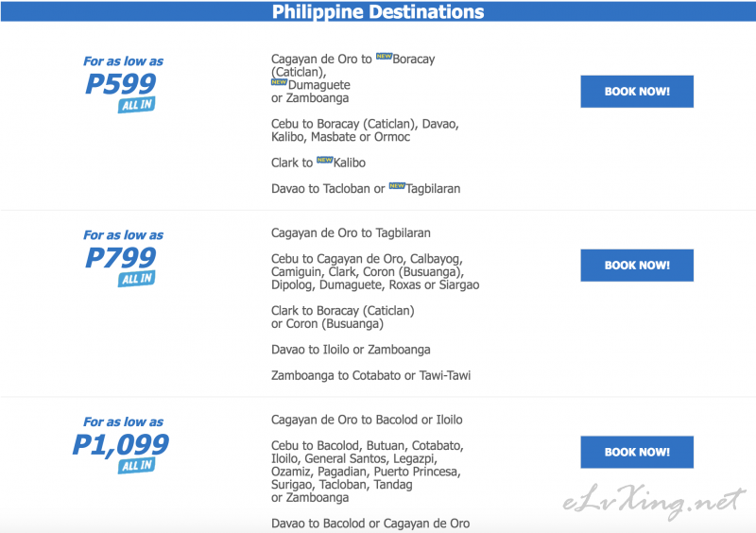Click the P599 price text
This screenshot has width=756, height=533.
tap(121, 83)
